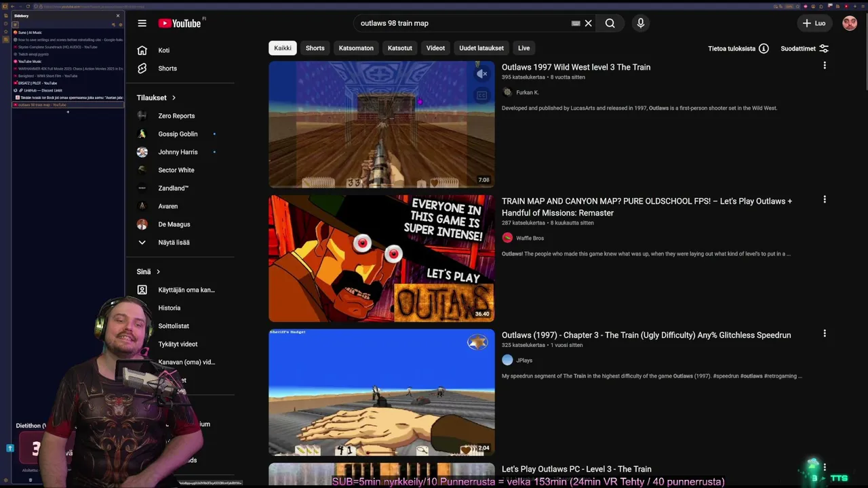This screenshot has width=868, height=488.
Task: Switch to Suno AI Music tab in Sidebery
Action: point(68,33)
